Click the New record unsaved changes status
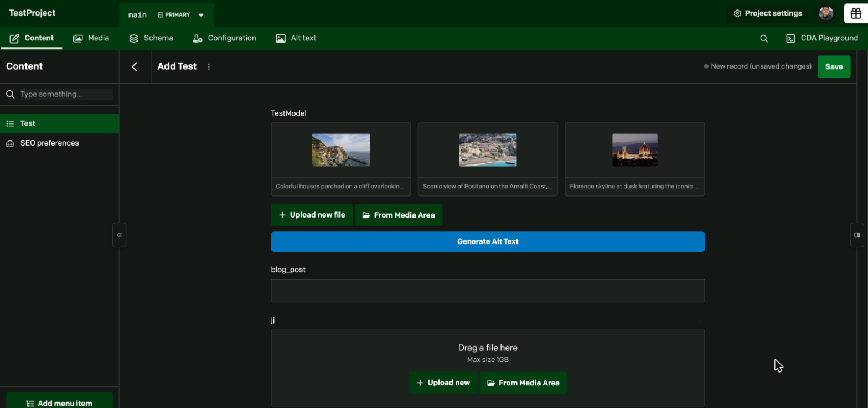This screenshot has width=868, height=408. point(758,66)
